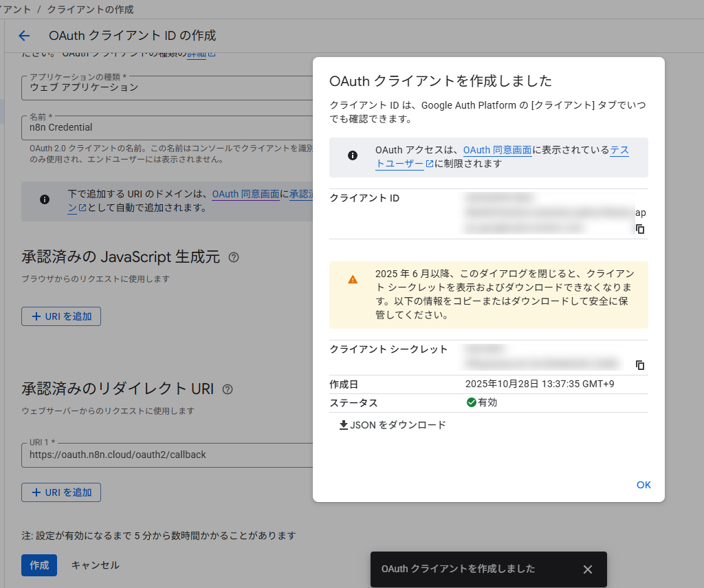
Task: Select the クライアントの作成 breadcrumb
Action: pyautogui.click(x=90, y=10)
